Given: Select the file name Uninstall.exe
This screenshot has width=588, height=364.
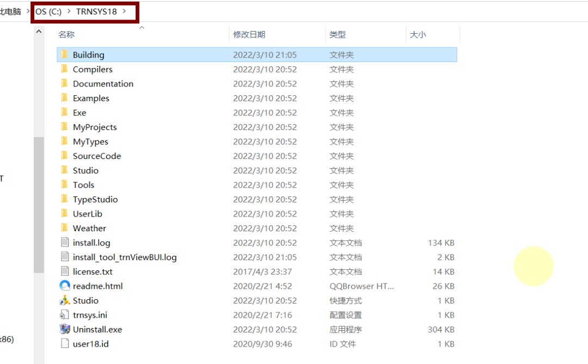Looking at the screenshot, I should pyautogui.click(x=97, y=330).
